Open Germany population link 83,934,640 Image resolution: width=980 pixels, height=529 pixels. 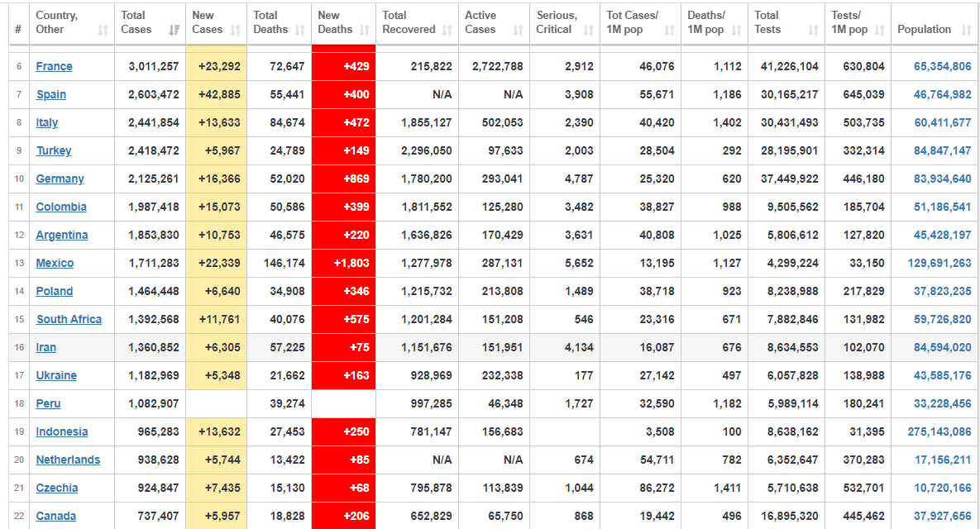pyautogui.click(x=943, y=179)
